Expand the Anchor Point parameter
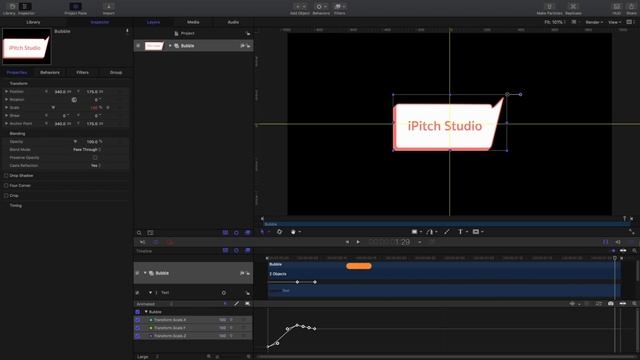This screenshot has height=360, width=640. (x=6, y=123)
